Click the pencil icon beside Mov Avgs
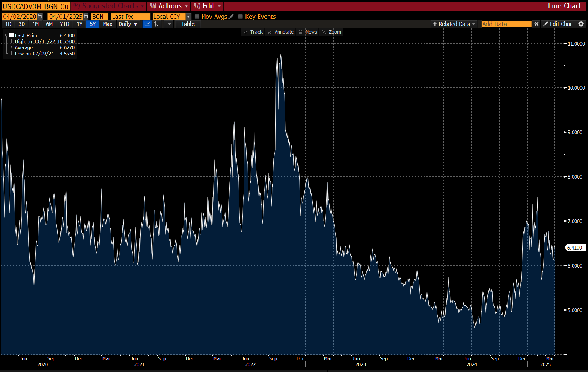Image resolution: width=588 pixels, height=372 pixels. coord(231,17)
